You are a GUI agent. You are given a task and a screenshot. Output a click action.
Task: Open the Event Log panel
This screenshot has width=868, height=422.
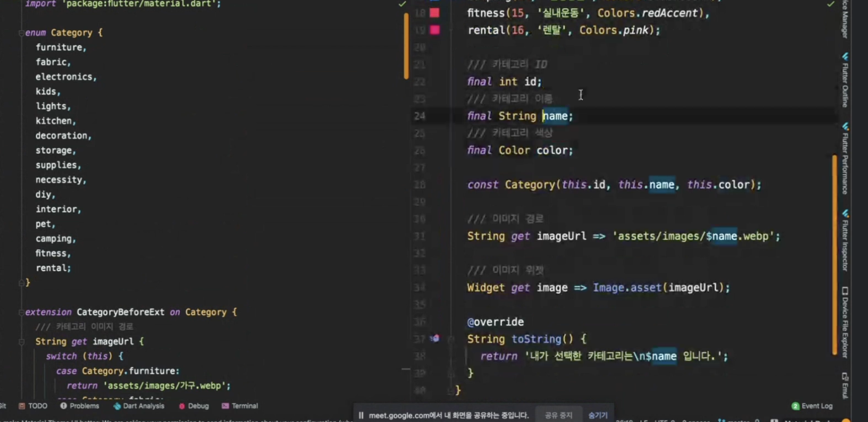coord(812,406)
